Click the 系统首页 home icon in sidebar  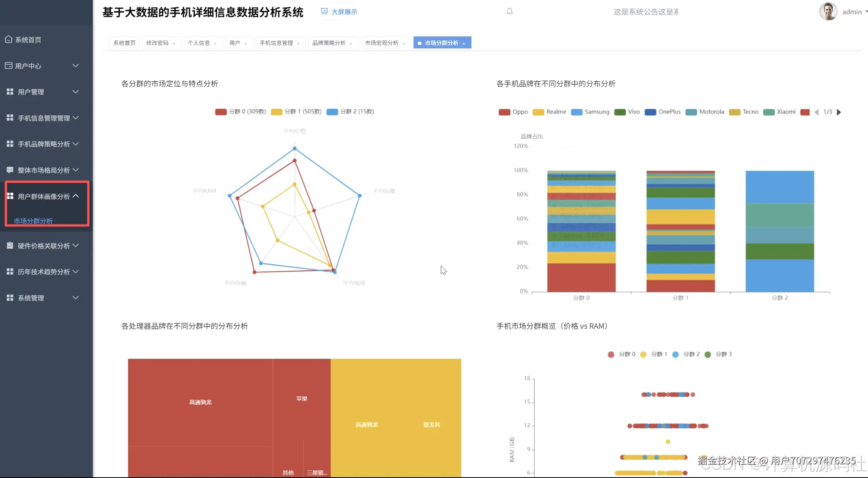[x=9, y=39]
